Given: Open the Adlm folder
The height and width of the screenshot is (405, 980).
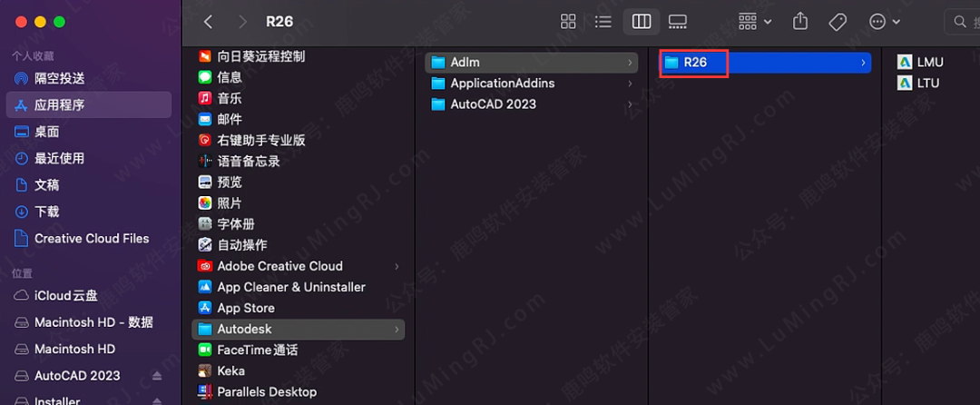Looking at the screenshot, I should [x=465, y=62].
